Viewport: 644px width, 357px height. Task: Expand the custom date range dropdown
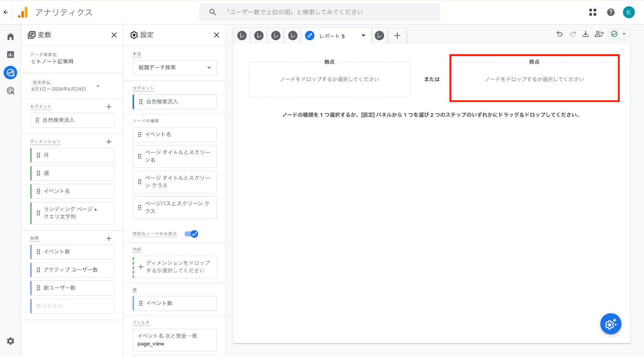click(x=98, y=86)
